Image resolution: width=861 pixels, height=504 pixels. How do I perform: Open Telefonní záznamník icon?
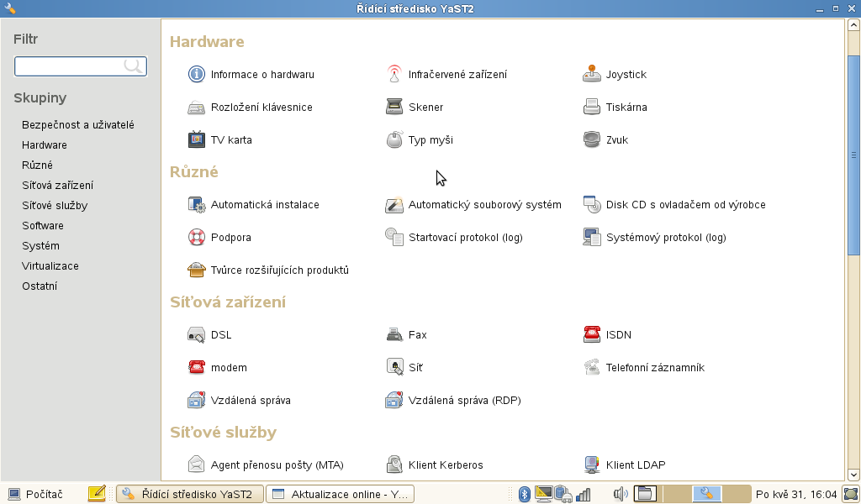click(x=592, y=367)
